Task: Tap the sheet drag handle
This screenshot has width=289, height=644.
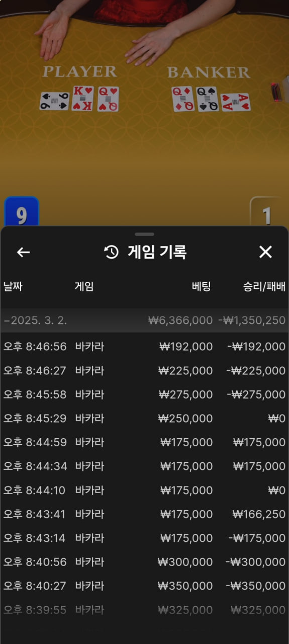Action: [145, 234]
